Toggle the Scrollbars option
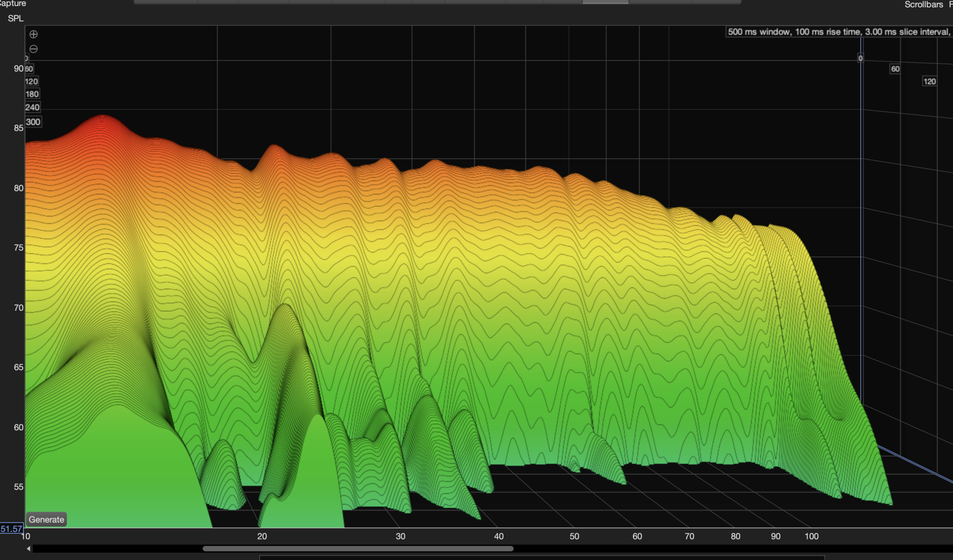953x560 pixels. pos(923,5)
